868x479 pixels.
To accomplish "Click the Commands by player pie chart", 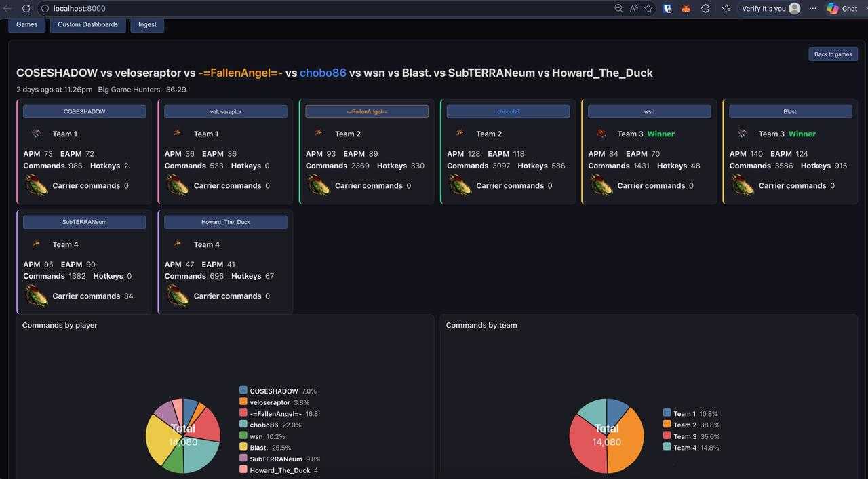I will 183,436.
